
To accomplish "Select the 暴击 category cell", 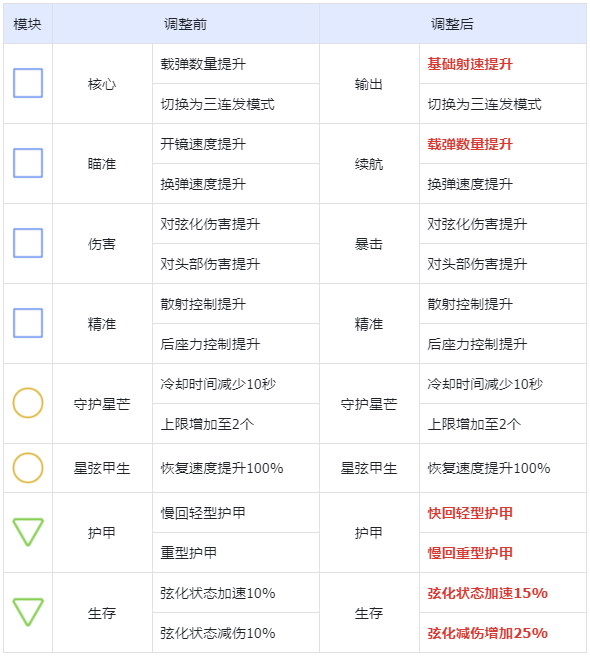I will point(369,243).
